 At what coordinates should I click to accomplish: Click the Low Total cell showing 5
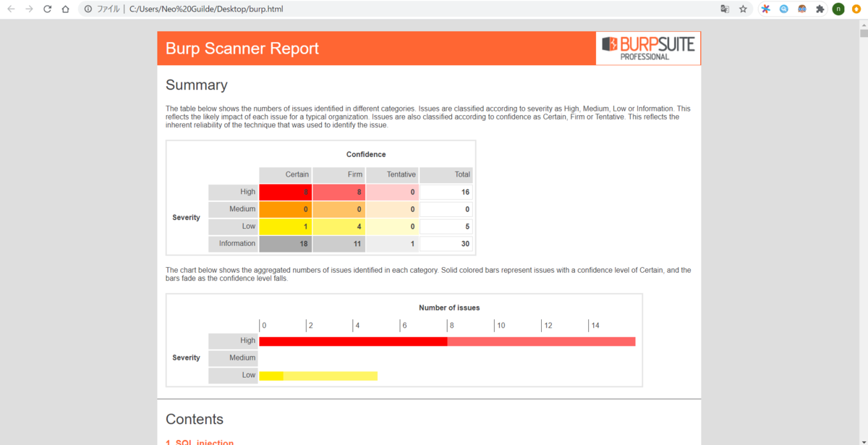tap(446, 226)
